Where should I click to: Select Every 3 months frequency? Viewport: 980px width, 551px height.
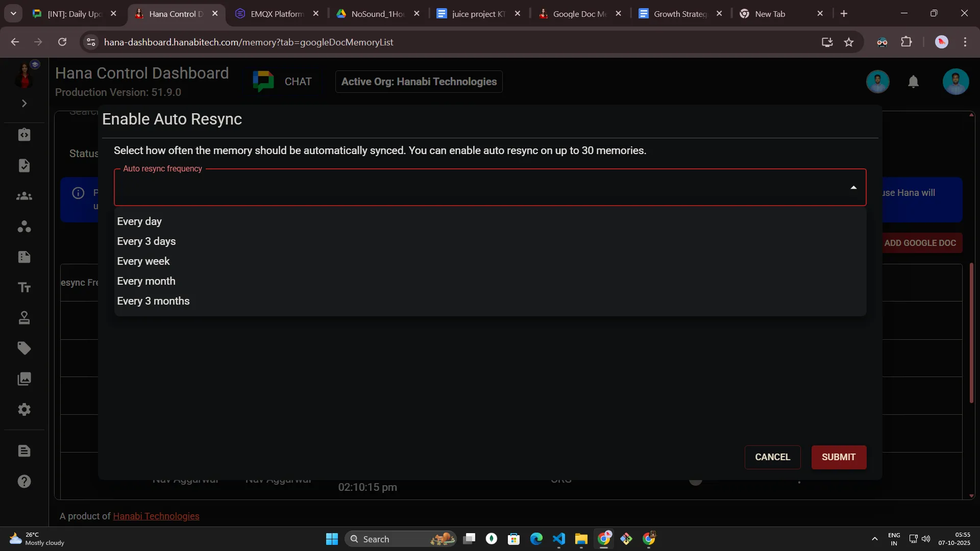click(153, 301)
